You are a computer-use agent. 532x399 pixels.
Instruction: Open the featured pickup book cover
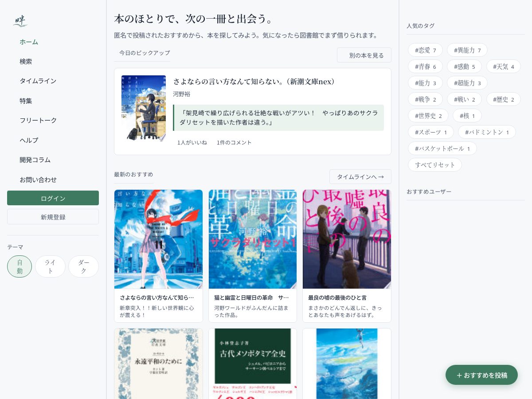(144, 108)
